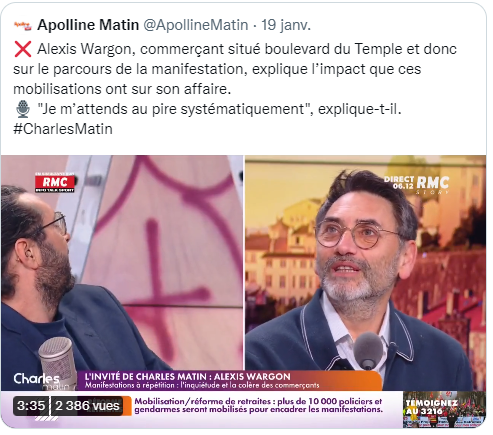Click the Apolline Matin display name
Viewport: 493px width, 435px height.
pos(88,25)
